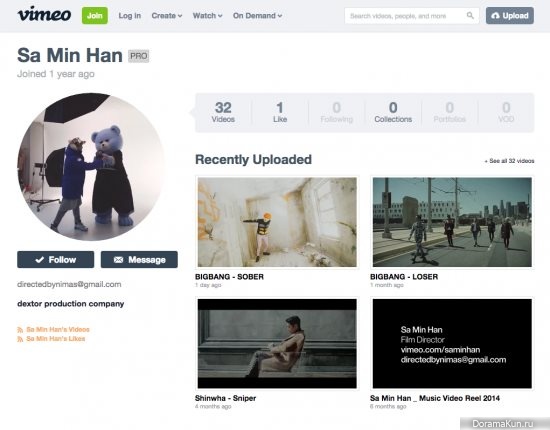Click Message button with envelope icon
550x430 pixels.
[x=139, y=260]
